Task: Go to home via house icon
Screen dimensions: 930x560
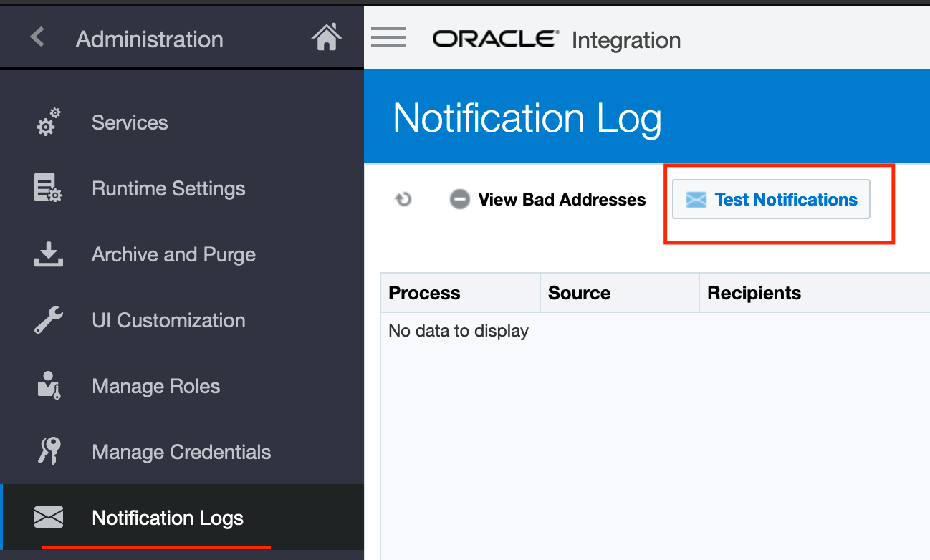Action: tap(327, 37)
